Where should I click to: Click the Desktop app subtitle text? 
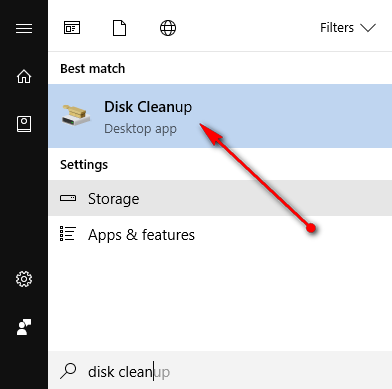click(140, 129)
